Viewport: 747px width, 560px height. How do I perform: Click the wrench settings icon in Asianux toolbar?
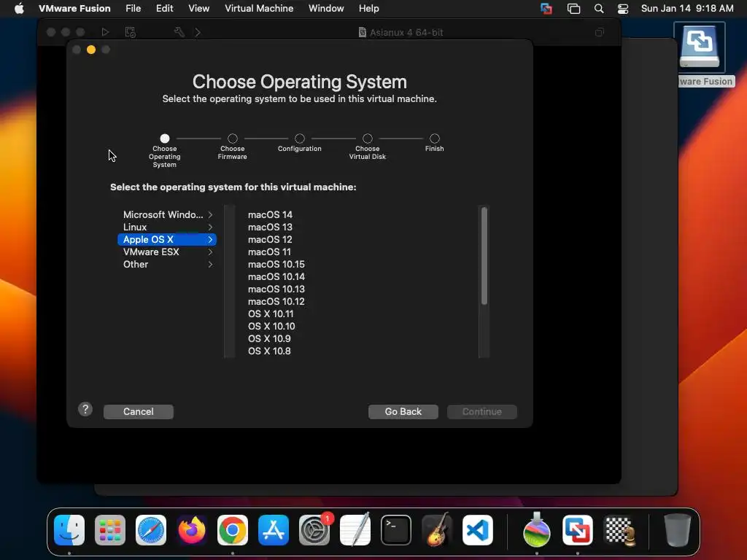[x=179, y=32]
